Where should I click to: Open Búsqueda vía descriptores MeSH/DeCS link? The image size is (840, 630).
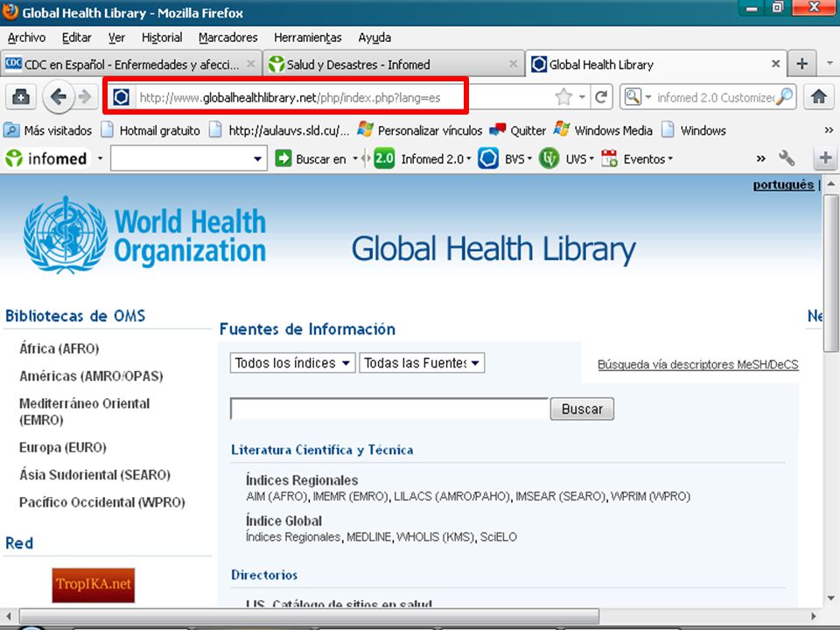click(x=697, y=364)
